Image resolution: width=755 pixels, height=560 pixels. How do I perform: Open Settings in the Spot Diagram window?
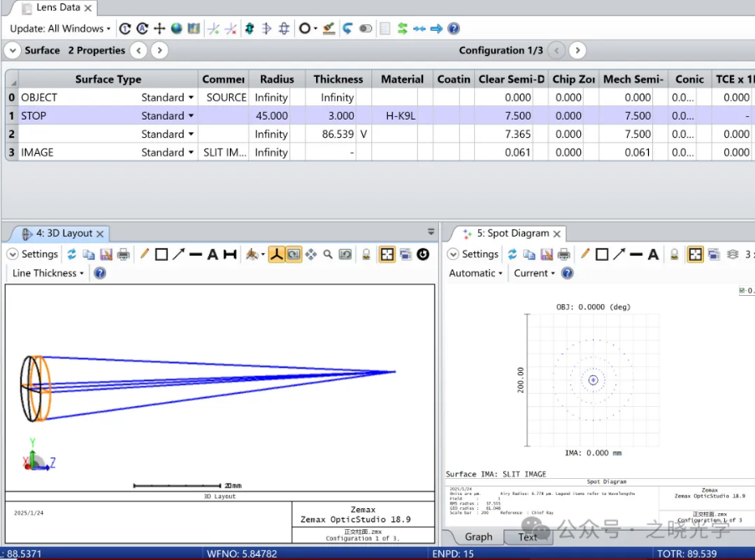473,254
